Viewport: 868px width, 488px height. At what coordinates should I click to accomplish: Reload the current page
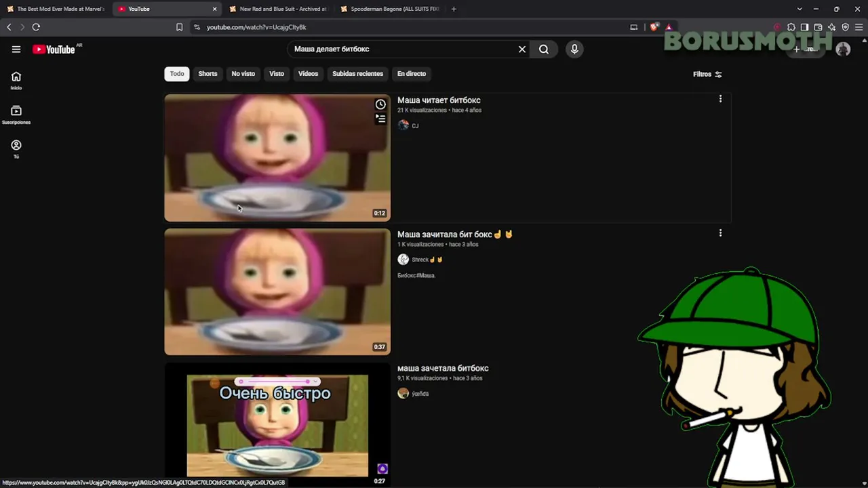coord(36,27)
